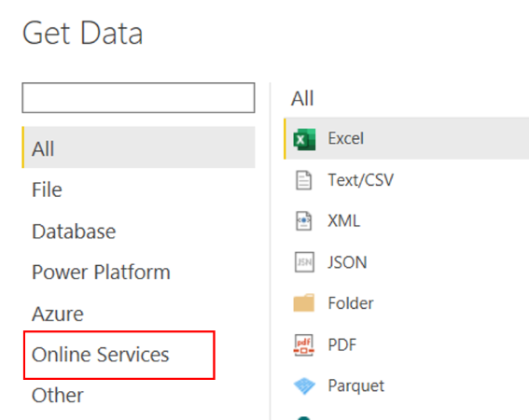Screen dimensions: 529x420
Task: Open the Power Platform category
Action: (101, 273)
